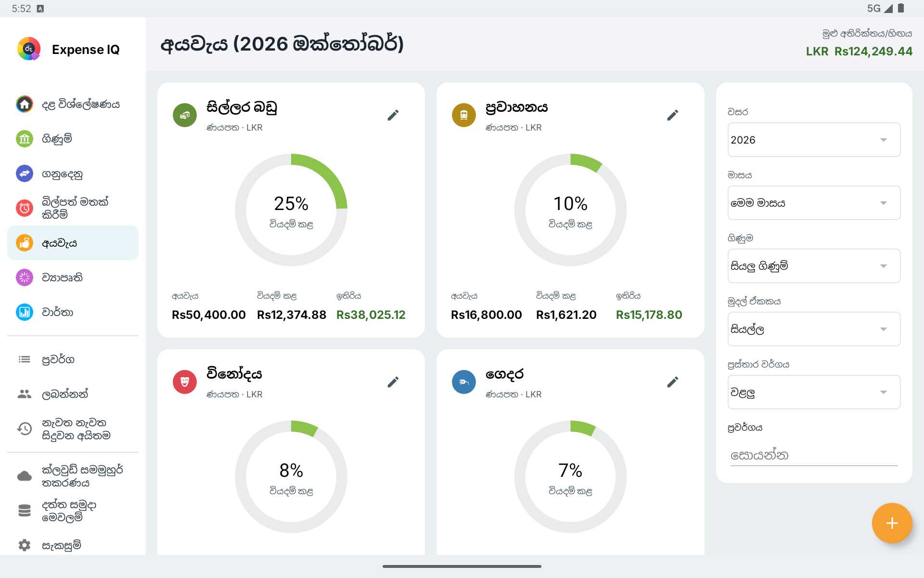Click the විනෝදය red mask category icon
924x578 pixels.
(185, 382)
